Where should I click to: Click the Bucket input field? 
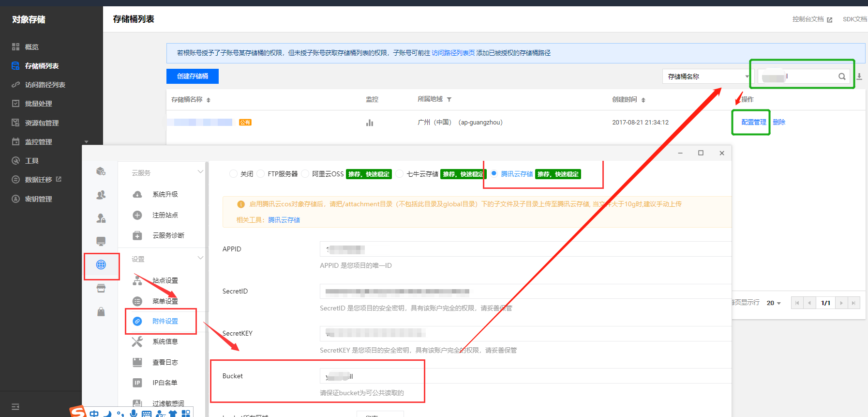pyautogui.click(x=525, y=376)
